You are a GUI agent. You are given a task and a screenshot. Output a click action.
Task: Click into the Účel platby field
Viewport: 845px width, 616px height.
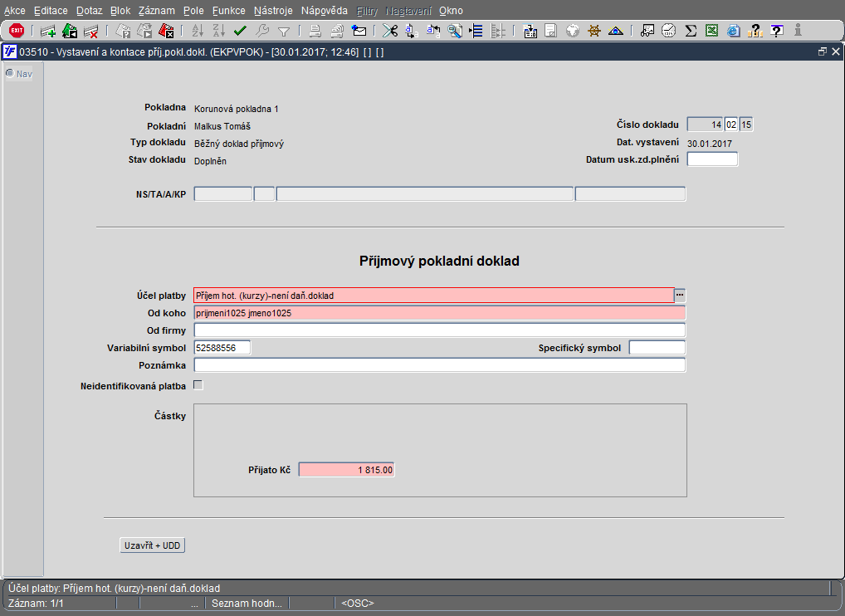point(434,296)
